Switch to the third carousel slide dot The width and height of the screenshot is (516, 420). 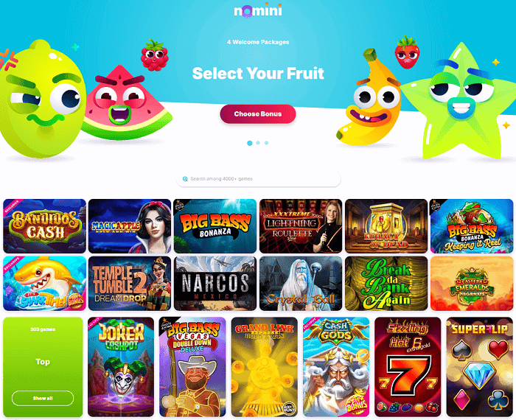click(x=267, y=143)
